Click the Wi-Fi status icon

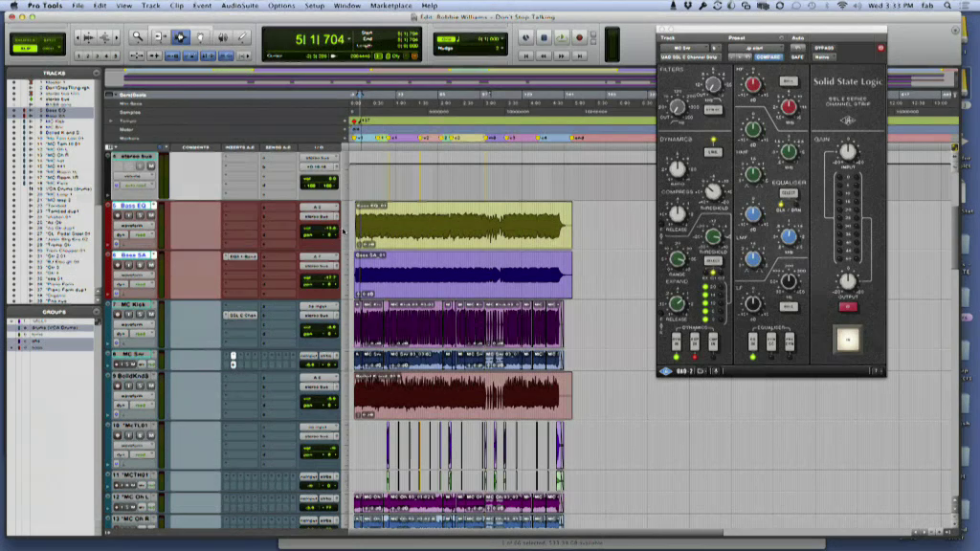[x=841, y=6]
